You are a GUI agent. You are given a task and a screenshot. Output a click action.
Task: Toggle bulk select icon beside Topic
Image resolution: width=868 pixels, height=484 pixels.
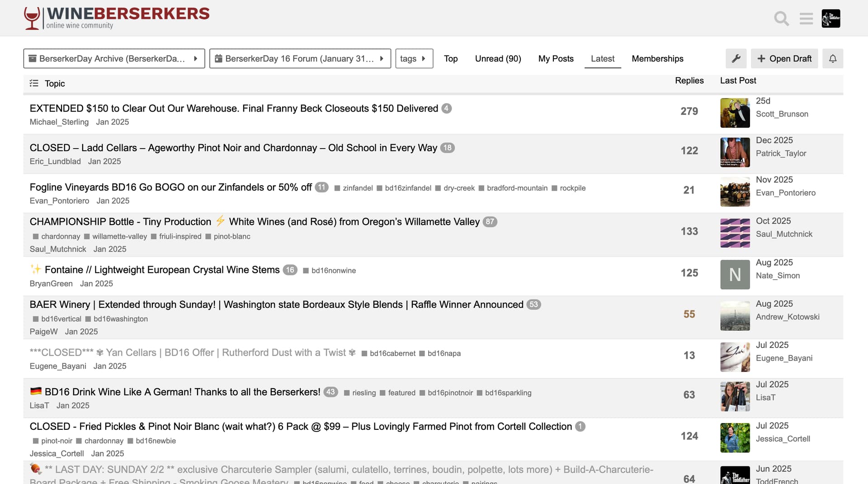point(34,83)
